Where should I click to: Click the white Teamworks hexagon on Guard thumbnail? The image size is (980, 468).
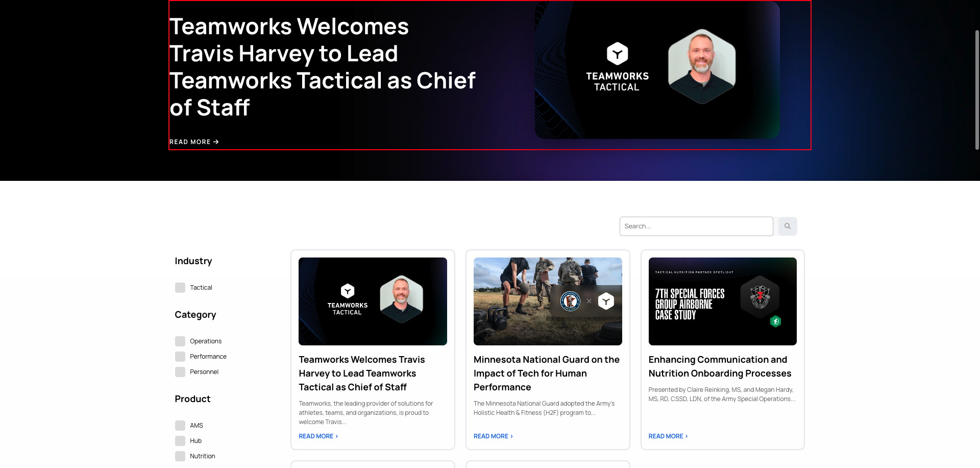tap(606, 301)
